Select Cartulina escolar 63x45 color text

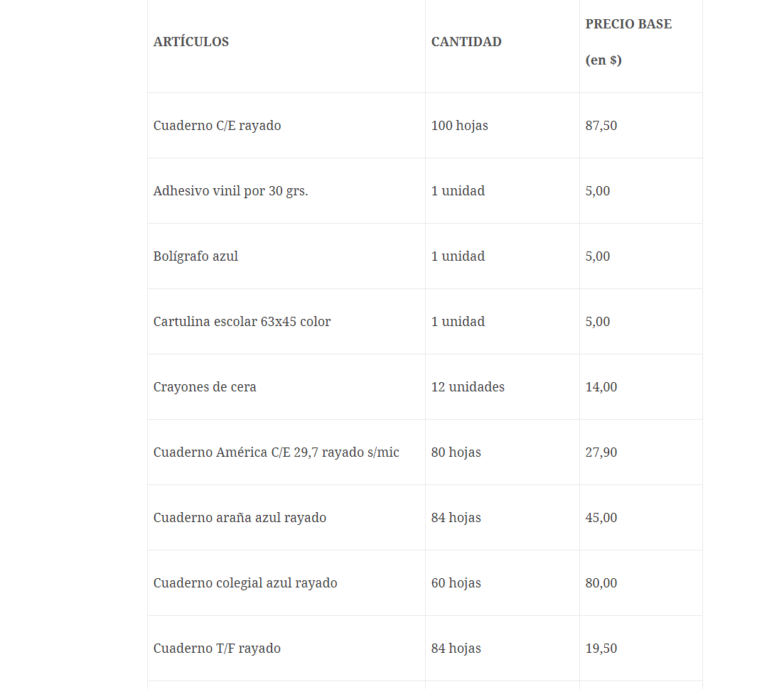tap(242, 322)
